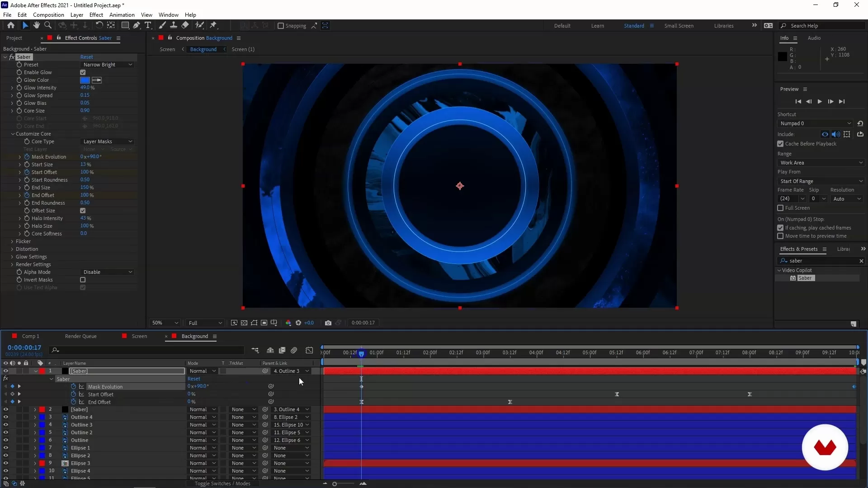Reset the Saber effect
The height and width of the screenshot is (488, 868).
[x=86, y=57]
